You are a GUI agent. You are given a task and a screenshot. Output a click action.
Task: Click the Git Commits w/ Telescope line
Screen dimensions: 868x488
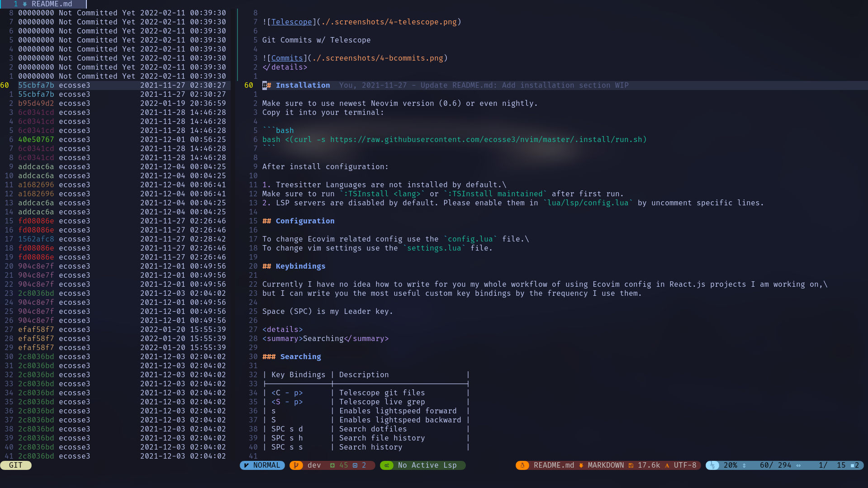pyautogui.click(x=317, y=40)
